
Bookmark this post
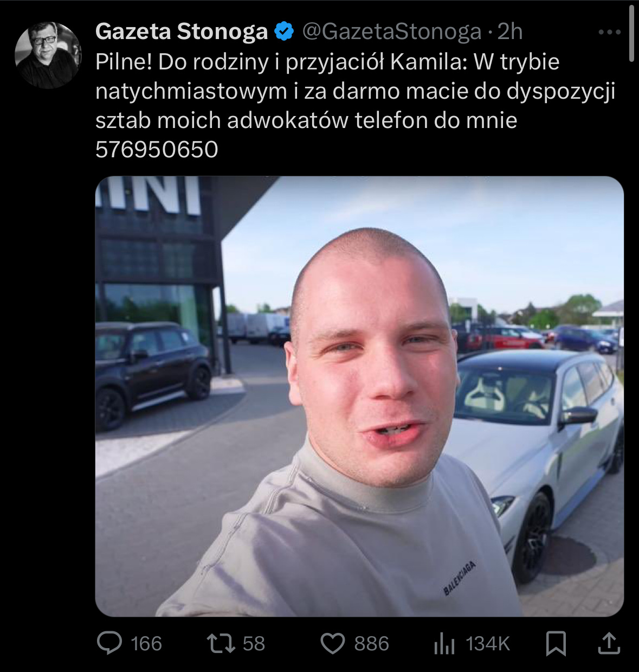click(556, 643)
